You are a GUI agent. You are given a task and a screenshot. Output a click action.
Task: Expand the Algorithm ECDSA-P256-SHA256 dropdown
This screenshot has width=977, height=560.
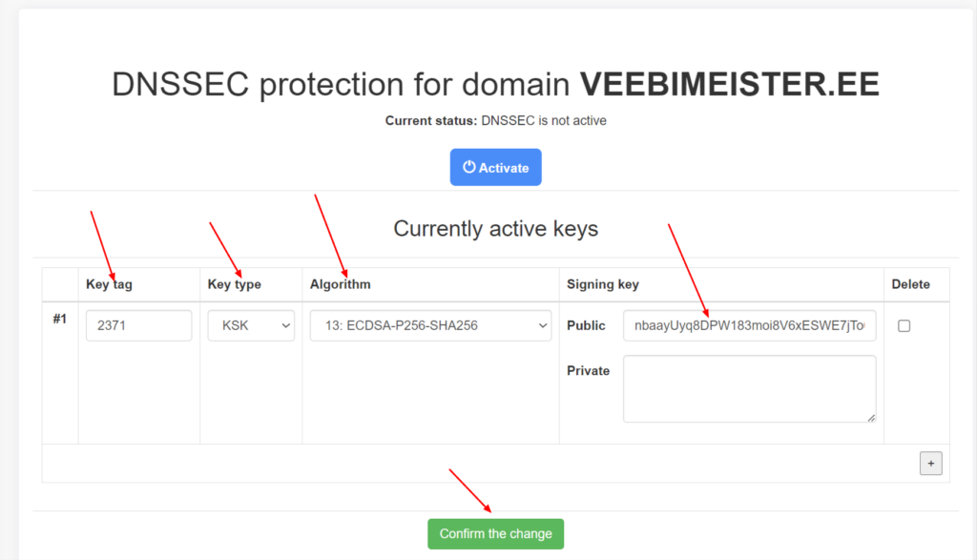[430, 325]
